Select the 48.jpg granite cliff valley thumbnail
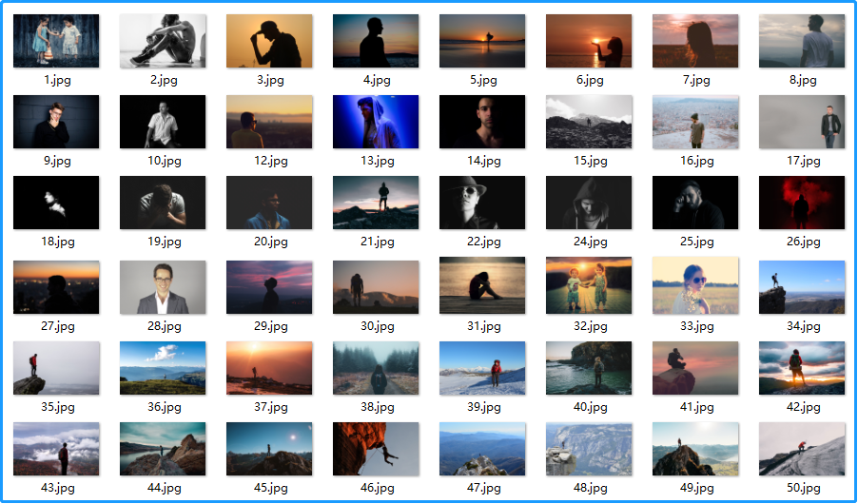The image size is (858, 504). pos(589,449)
